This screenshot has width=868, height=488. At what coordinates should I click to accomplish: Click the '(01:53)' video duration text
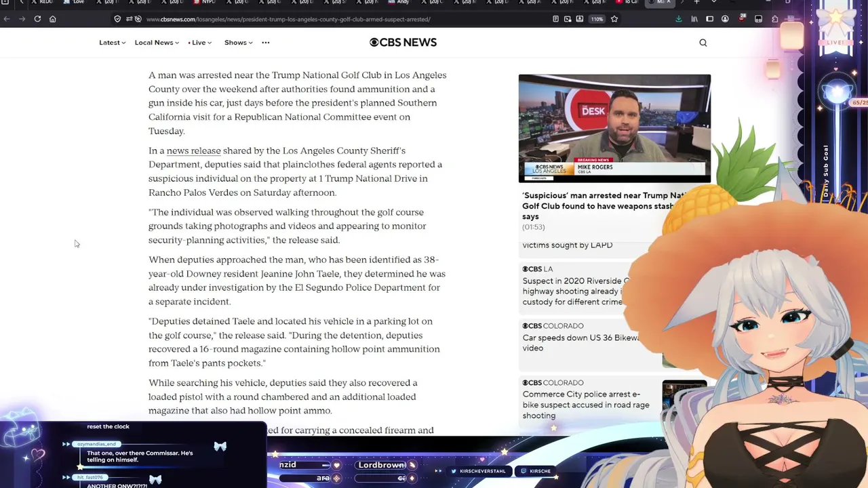point(534,227)
